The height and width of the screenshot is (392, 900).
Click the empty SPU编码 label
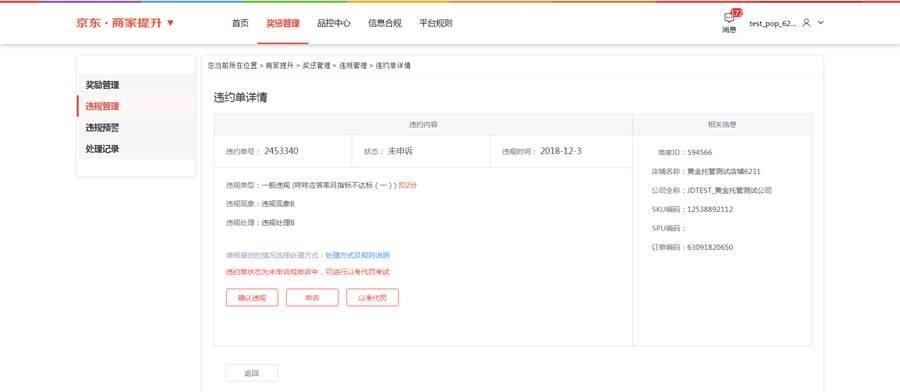tap(669, 228)
